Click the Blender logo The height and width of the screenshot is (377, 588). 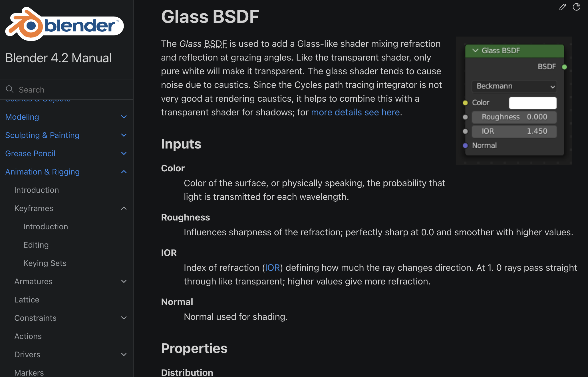coord(64,25)
